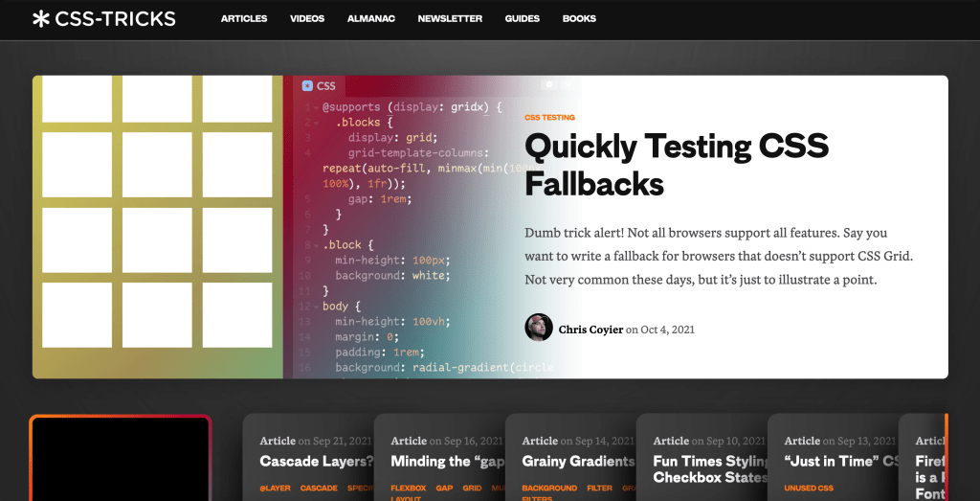Click the FLEXBOX tag
This screenshot has width=980, height=501.
(x=408, y=488)
